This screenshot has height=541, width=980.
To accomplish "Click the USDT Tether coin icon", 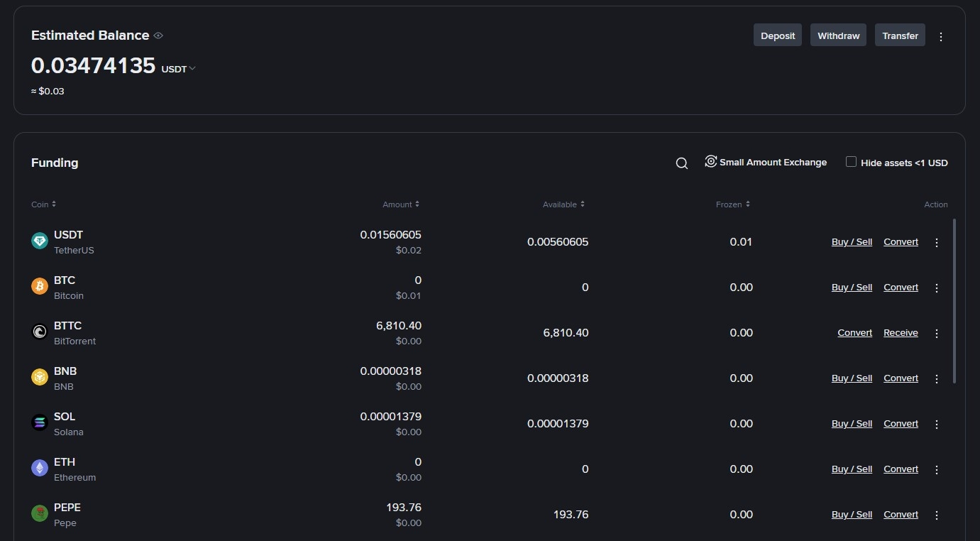I will (40, 241).
